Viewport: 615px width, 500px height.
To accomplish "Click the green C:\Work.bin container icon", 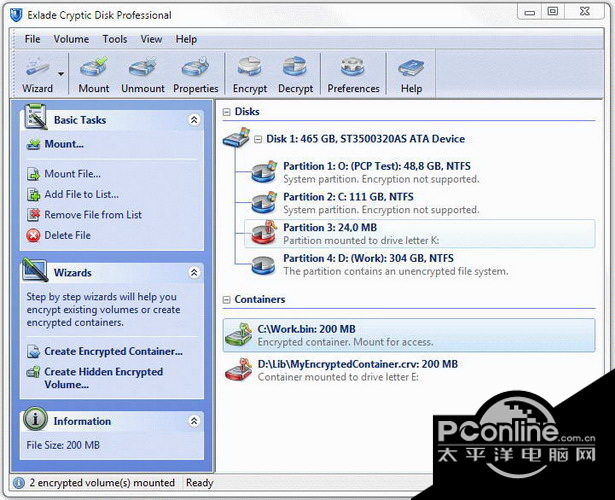I will pyautogui.click(x=239, y=335).
